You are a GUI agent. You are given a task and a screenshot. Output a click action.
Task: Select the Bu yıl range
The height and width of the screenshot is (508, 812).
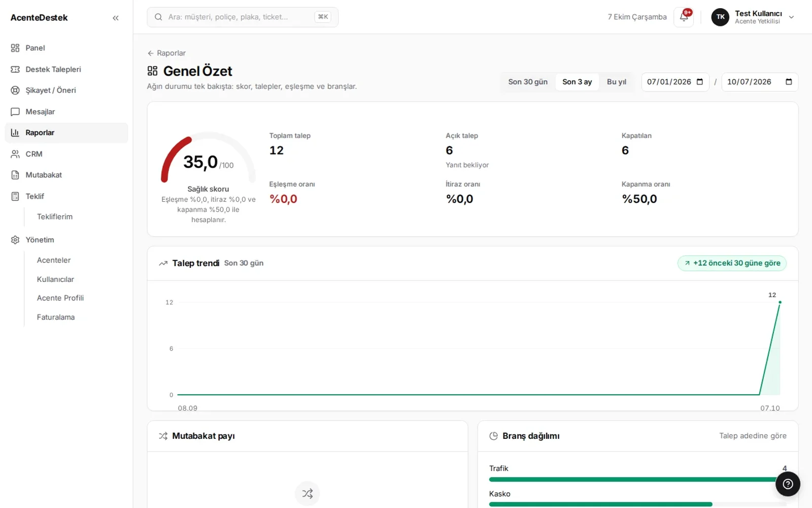(x=617, y=82)
